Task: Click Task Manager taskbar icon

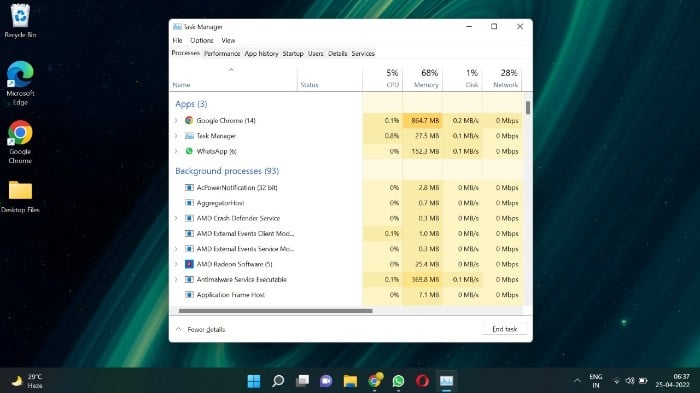Action: 446,381
